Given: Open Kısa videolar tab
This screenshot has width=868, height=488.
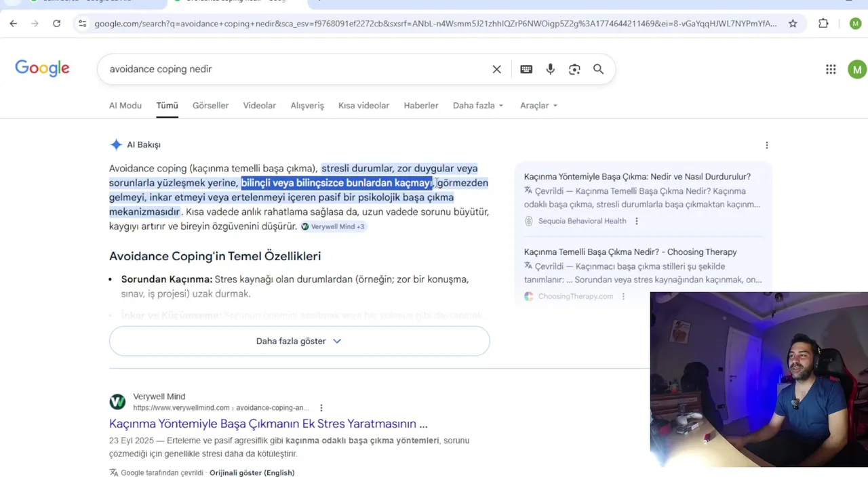Looking at the screenshot, I should pyautogui.click(x=363, y=106).
